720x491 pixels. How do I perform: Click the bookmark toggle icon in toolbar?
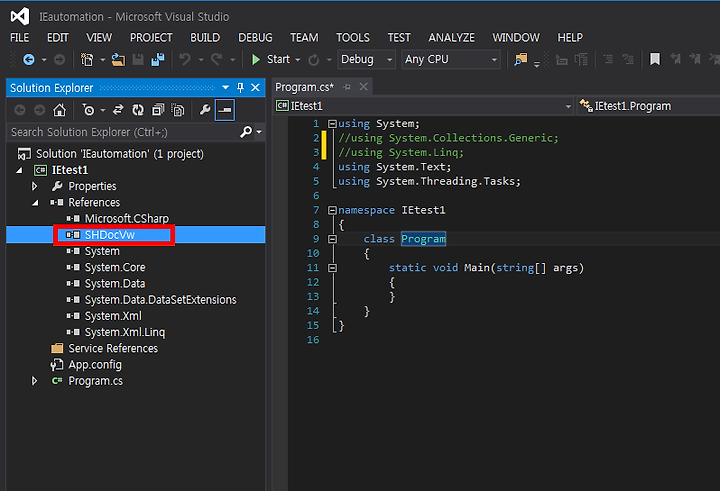(655, 59)
